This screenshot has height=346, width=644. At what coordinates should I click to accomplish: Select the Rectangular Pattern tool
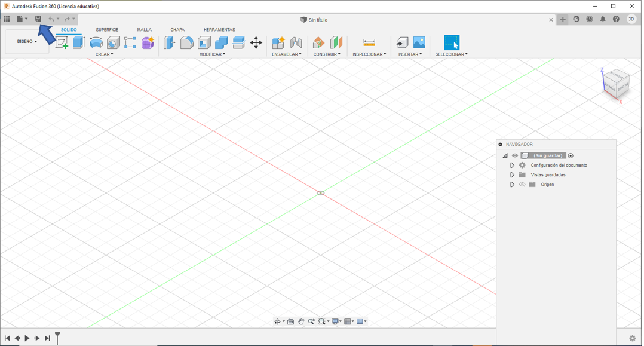(x=130, y=42)
